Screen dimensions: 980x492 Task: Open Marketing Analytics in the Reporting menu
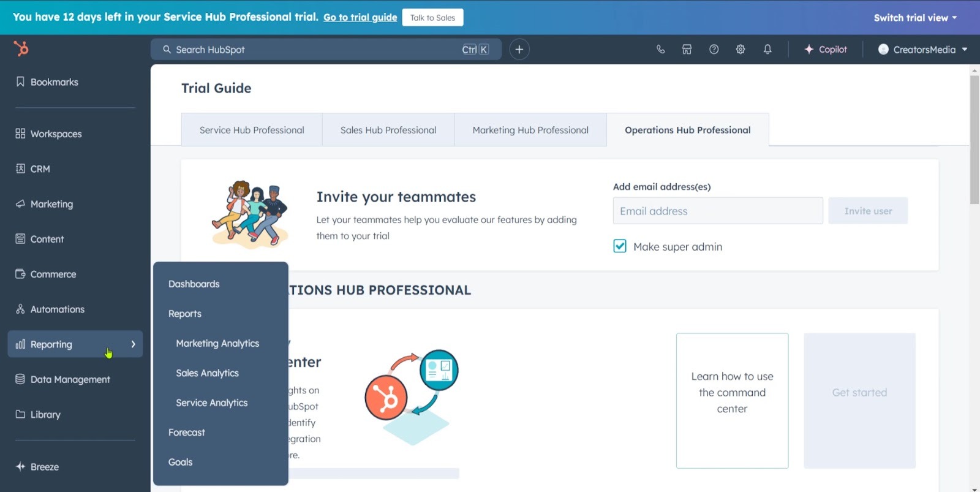[217, 344]
